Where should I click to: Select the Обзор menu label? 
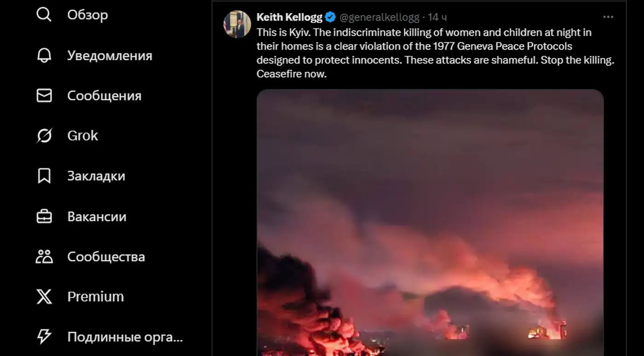87,15
